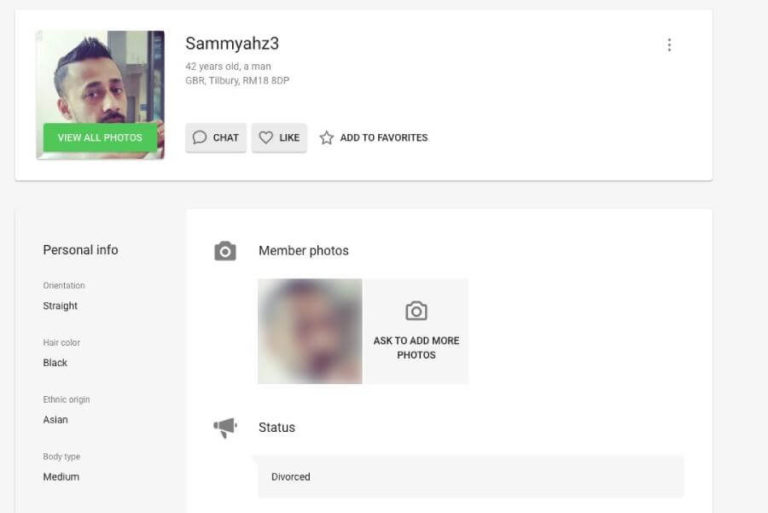Select the Asian ethnic origin value
Screen dimensions: 768x513
coord(55,420)
